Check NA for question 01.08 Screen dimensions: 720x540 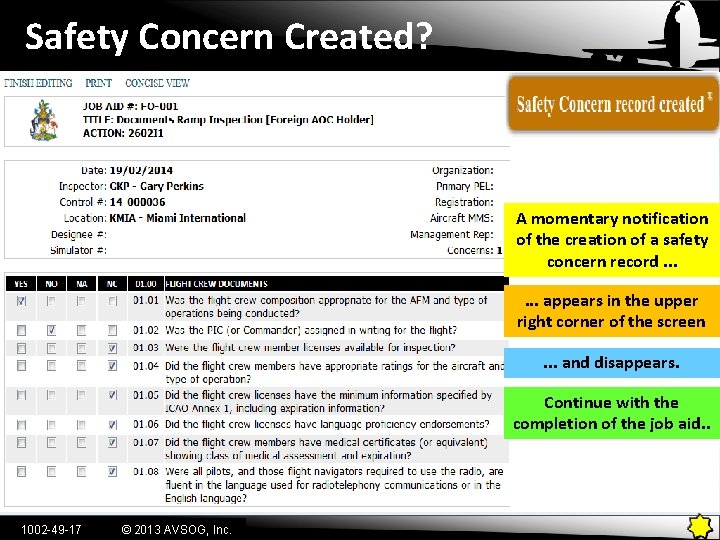pos(81,472)
